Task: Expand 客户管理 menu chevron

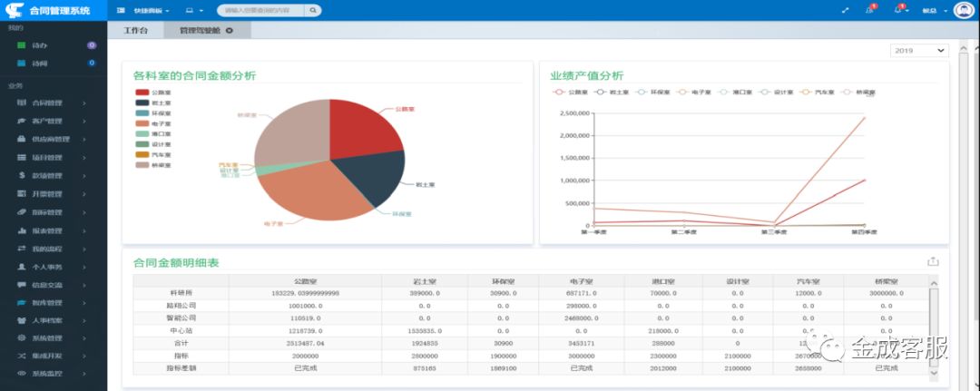Action: [83, 121]
